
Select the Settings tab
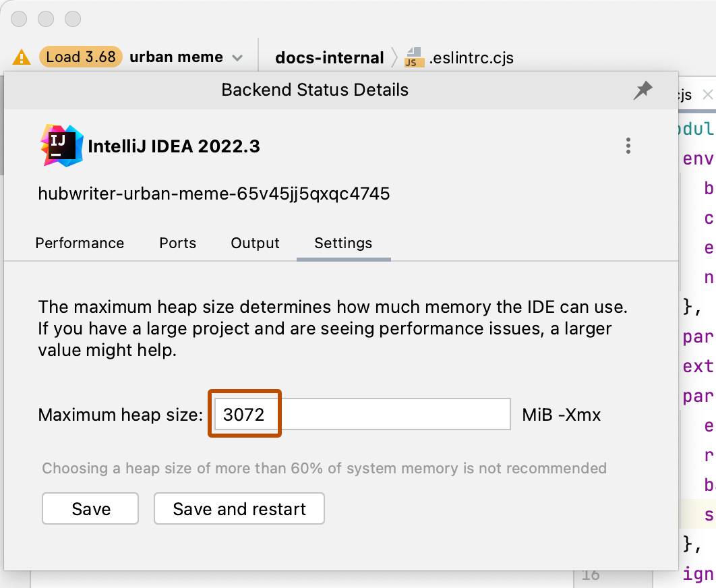click(343, 243)
